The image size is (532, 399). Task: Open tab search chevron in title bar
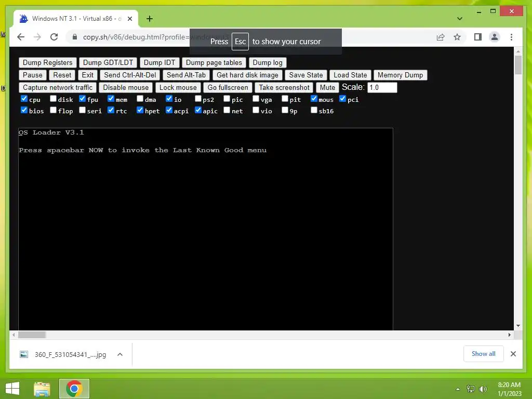pyautogui.click(x=460, y=19)
